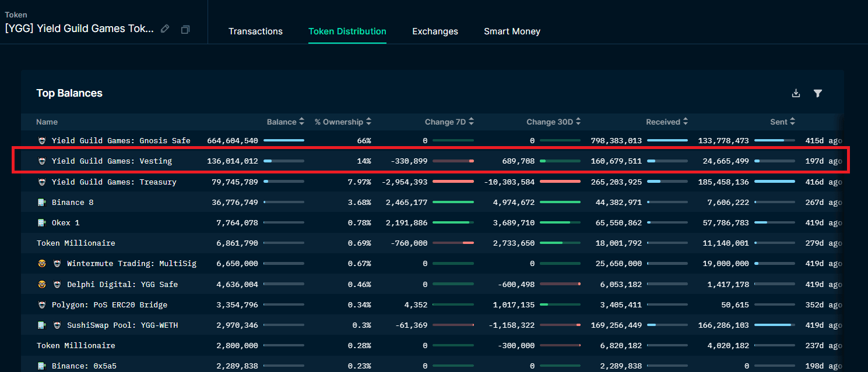Screen dimensions: 868x372
Task: Click Treasury Change 7D red bar
Action: [x=454, y=182]
